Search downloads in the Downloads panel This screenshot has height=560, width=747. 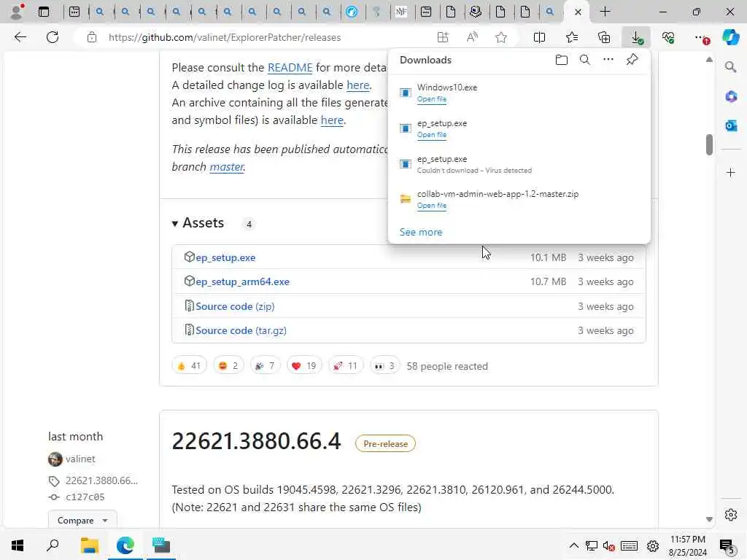[x=584, y=60]
